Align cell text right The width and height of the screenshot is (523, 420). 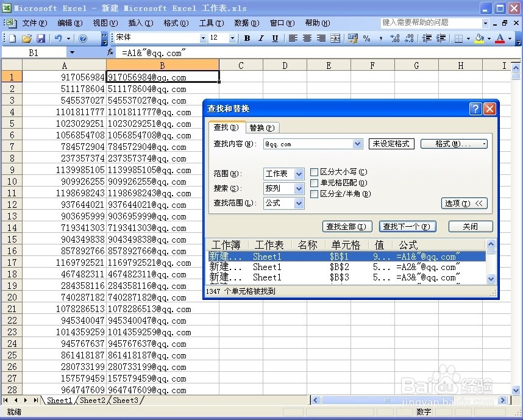[321, 38]
